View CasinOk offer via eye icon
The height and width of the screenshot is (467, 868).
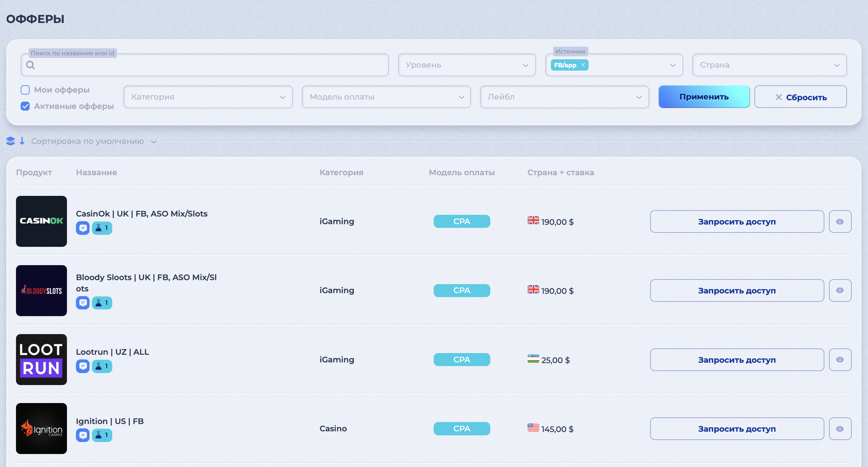click(x=840, y=222)
